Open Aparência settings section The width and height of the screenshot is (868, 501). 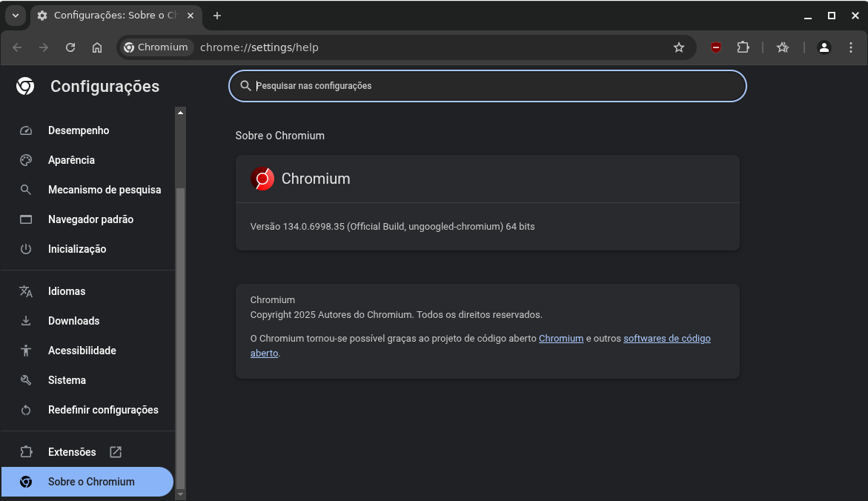87,160
